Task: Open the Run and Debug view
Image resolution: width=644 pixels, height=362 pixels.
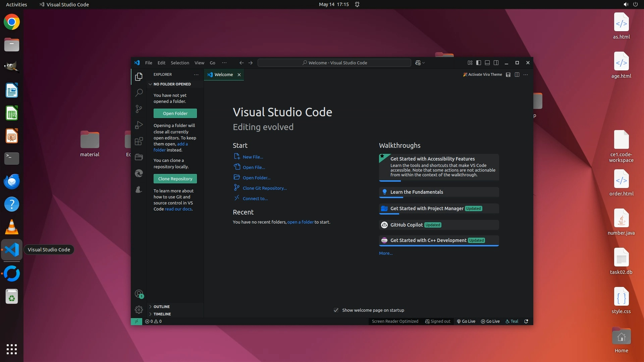Action: (x=139, y=125)
